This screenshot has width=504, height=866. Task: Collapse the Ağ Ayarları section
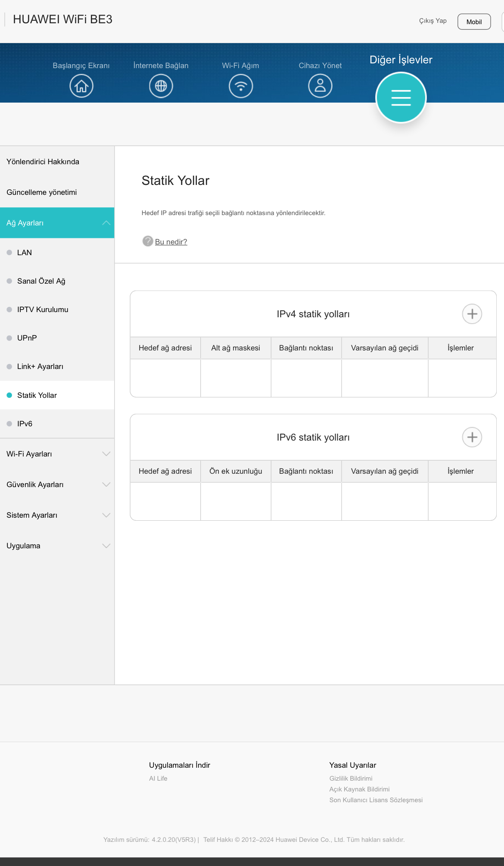pyautogui.click(x=57, y=223)
